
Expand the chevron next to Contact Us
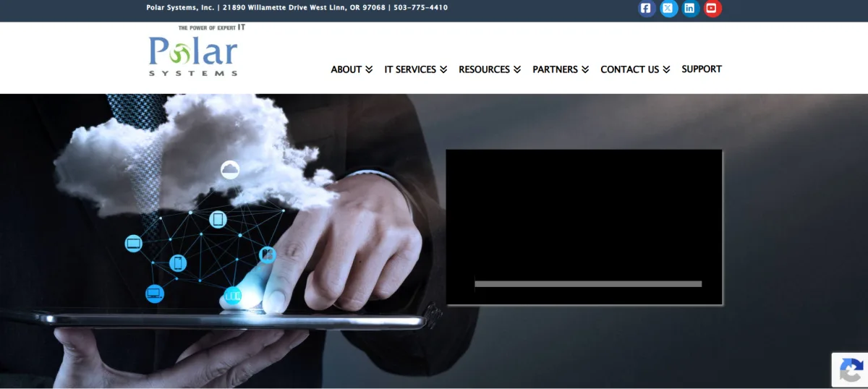(x=666, y=69)
